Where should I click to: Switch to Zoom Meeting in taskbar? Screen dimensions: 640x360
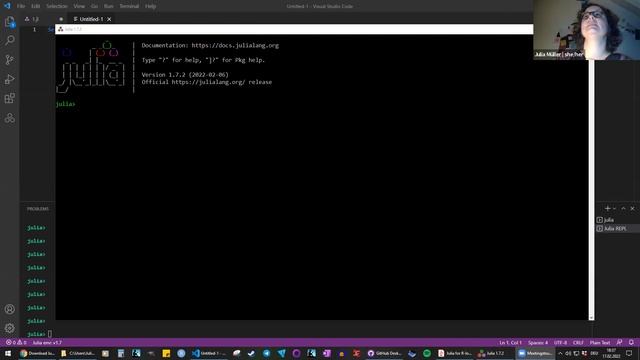[x=536, y=353]
